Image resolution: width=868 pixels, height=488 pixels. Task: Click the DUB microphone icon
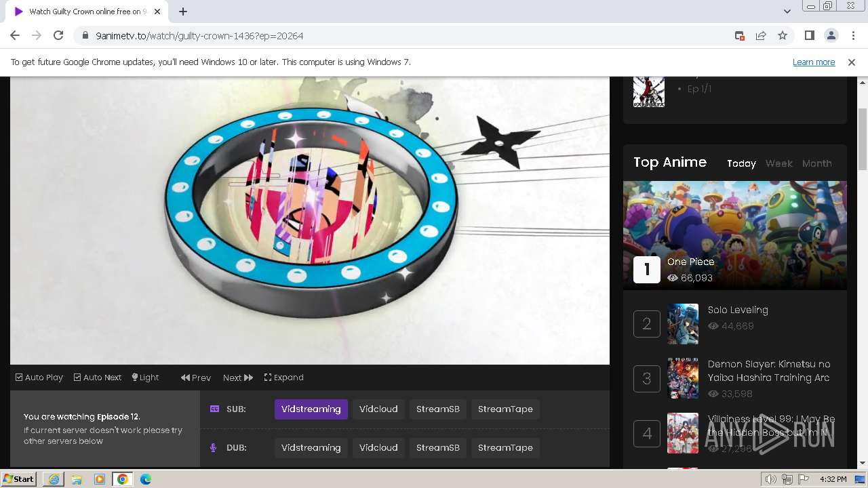(x=214, y=448)
